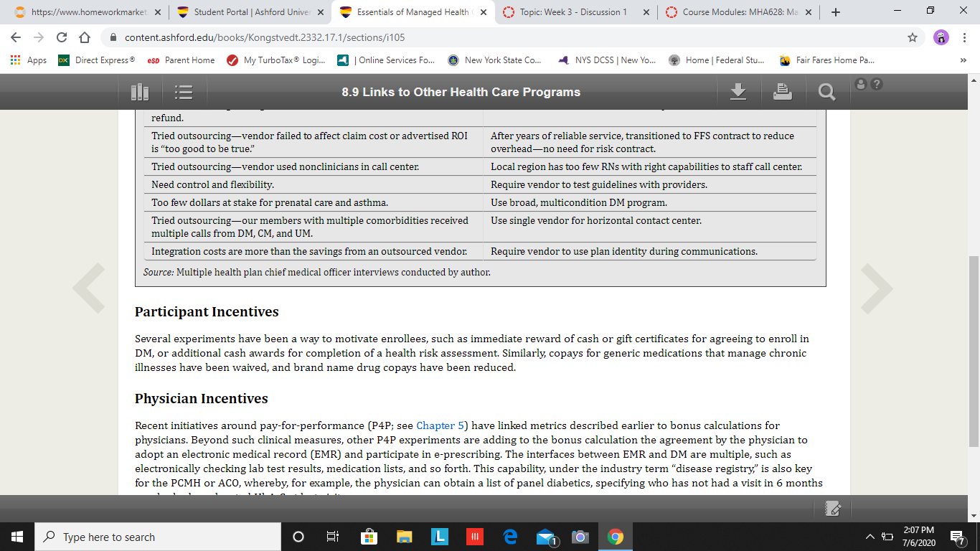Click the address bar URL field
The image size is (980, 551).
click(x=502, y=37)
